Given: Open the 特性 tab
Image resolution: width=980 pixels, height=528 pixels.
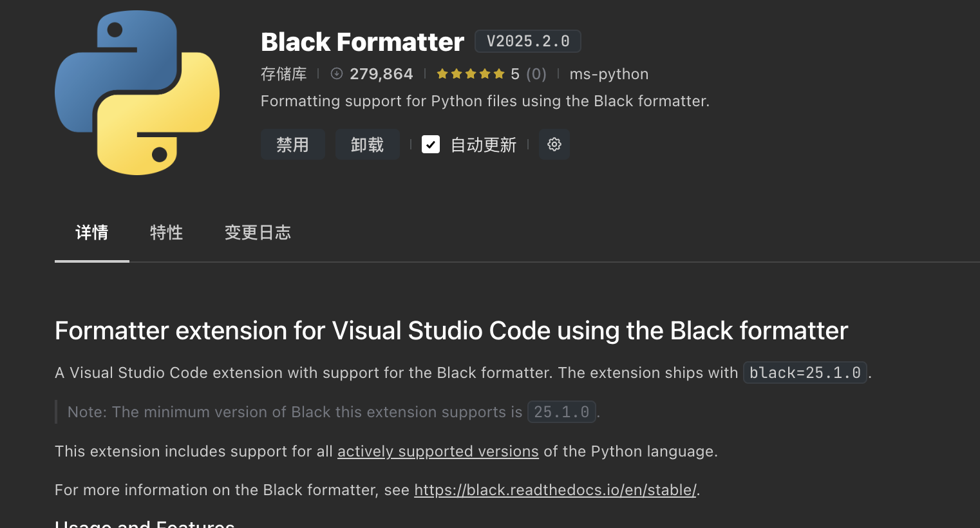Looking at the screenshot, I should (x=167, y=232).
